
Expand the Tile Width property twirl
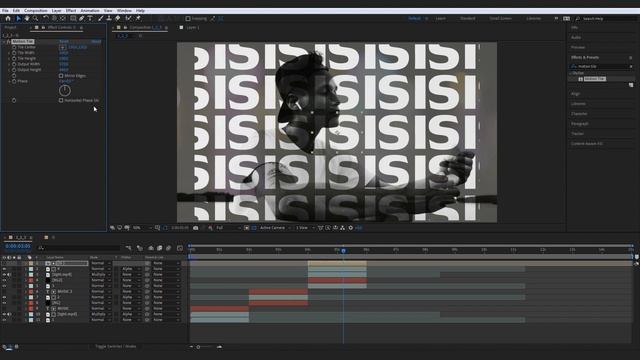click(x=9, y=53)
